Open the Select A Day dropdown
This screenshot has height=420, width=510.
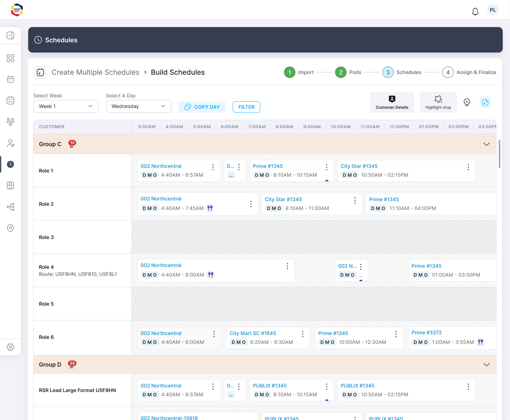pyautogui.click(x=138, y=106)
